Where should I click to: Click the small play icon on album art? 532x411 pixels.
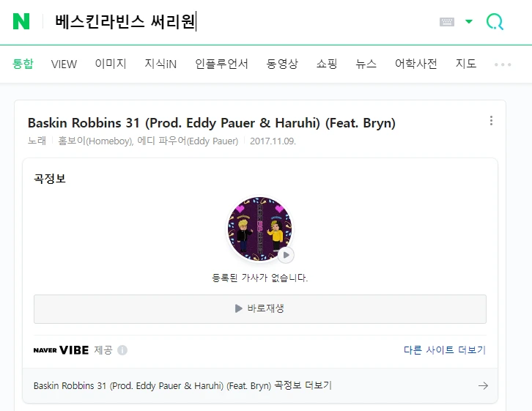[x=286, y=255]
